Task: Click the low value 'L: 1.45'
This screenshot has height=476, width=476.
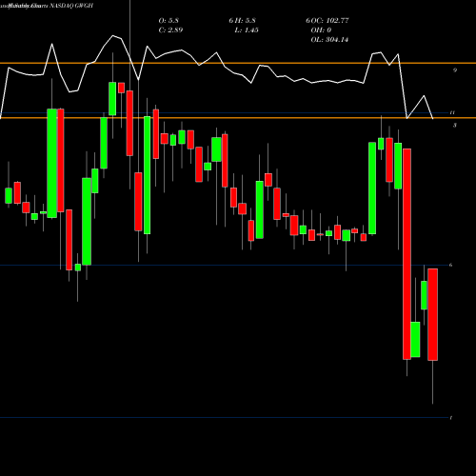Action: pyautogui.click(x=247, y=30)
